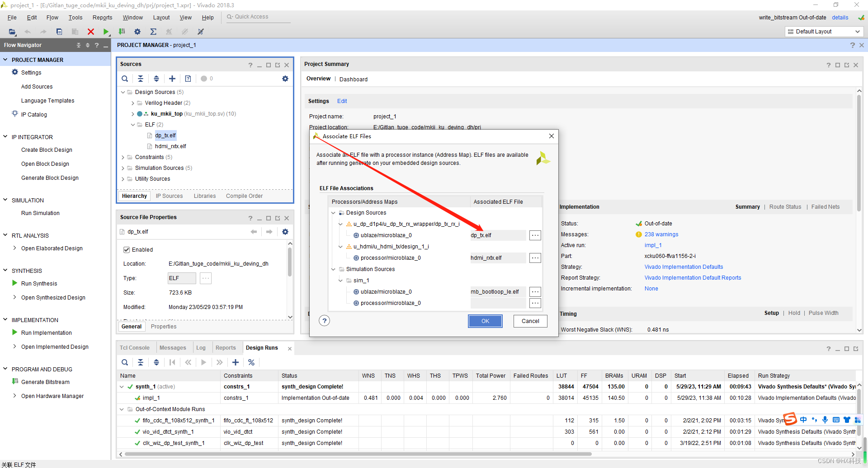868x468 pixels.
Task: Open Flow Navigator help question icon
Action: click(97, 45)
